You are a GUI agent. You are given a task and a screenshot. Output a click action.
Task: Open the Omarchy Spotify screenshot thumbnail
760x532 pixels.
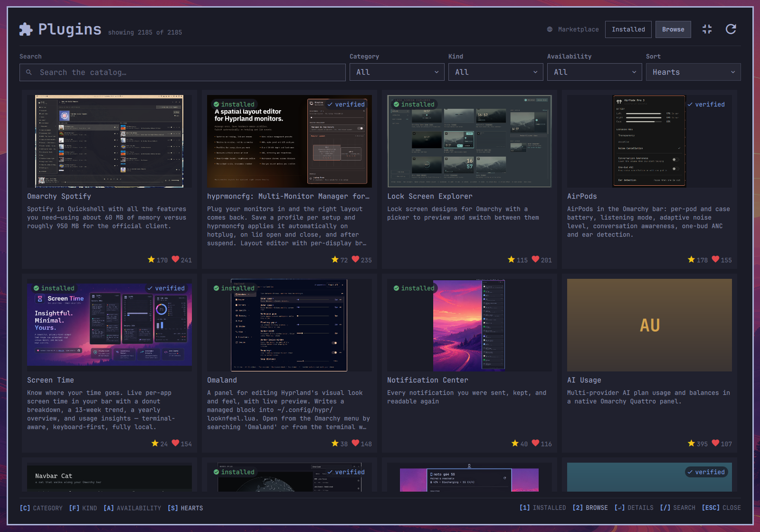[x=109, y=141]
